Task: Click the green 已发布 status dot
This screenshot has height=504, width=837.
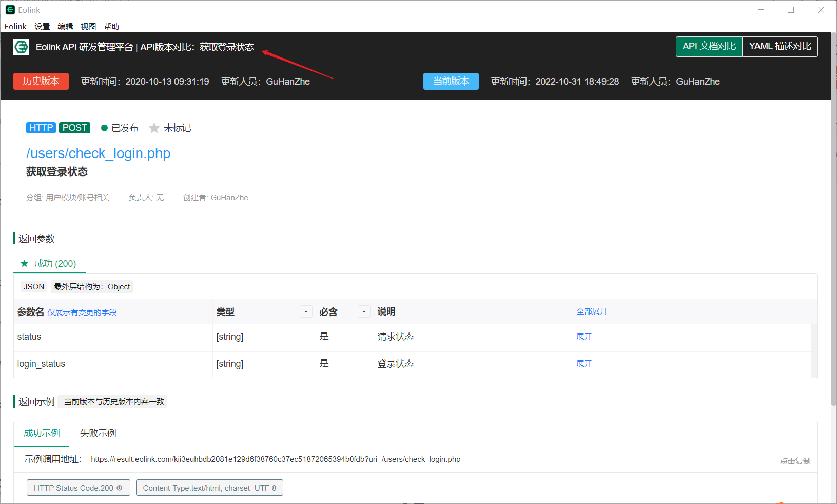Action: [x=104, y=128]
